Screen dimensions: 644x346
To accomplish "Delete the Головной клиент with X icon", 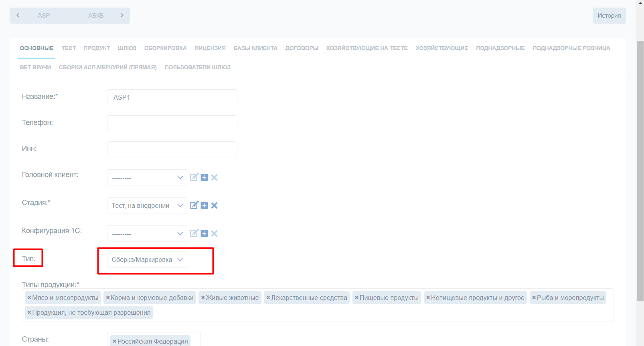I will pos(214,177).
